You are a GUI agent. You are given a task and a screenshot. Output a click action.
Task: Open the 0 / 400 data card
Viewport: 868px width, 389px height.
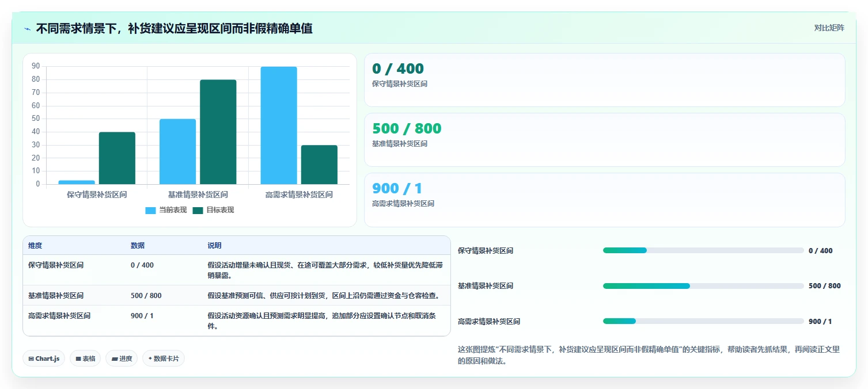pos(605,80)
